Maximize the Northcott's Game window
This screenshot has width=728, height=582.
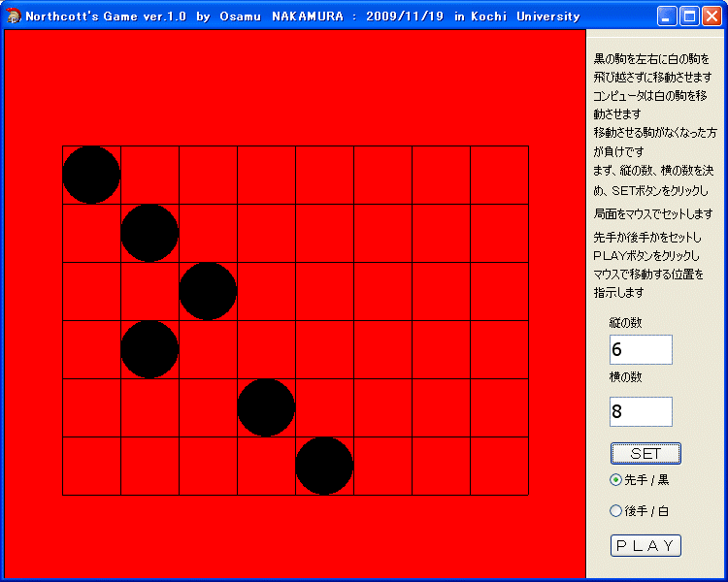coord(689,16)
